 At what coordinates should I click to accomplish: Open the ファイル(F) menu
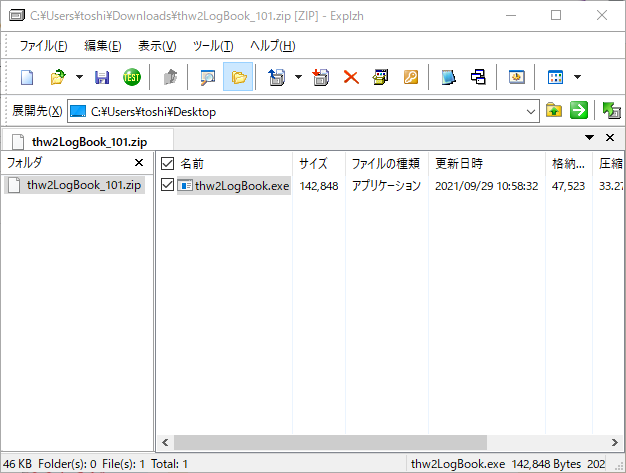(x=43, y=46)
